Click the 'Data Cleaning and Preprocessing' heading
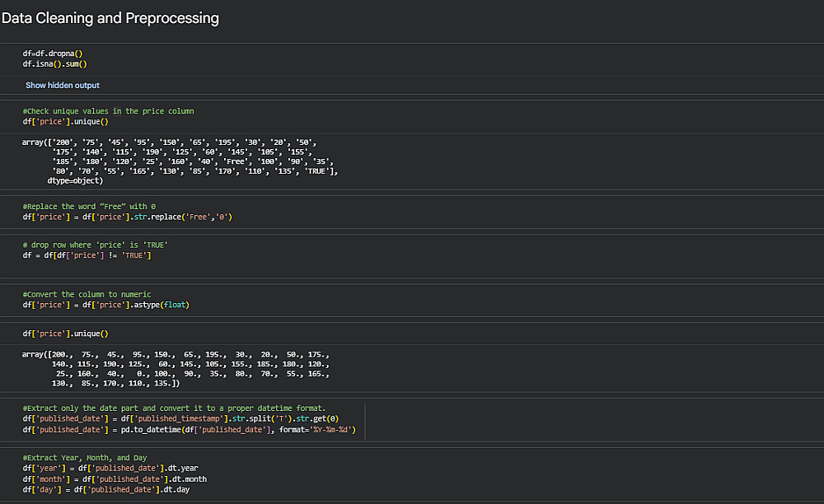This screenshot has height=504, width=824. pos(110,18)
